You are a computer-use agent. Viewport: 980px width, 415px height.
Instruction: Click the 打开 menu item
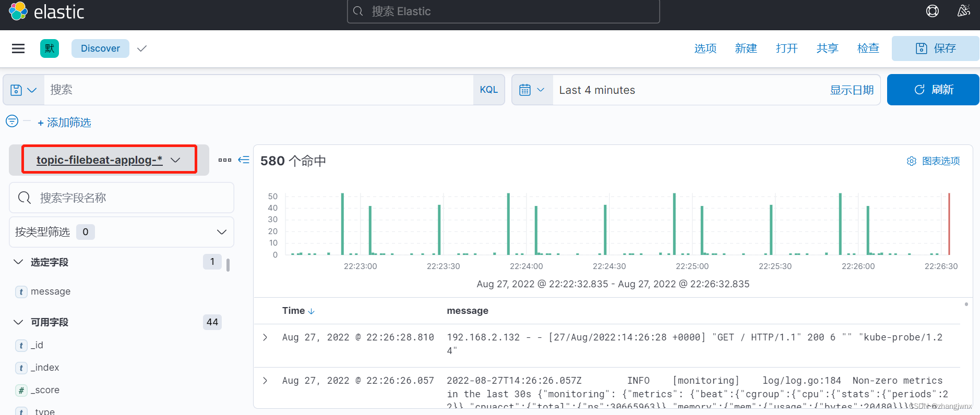point(787,48)
